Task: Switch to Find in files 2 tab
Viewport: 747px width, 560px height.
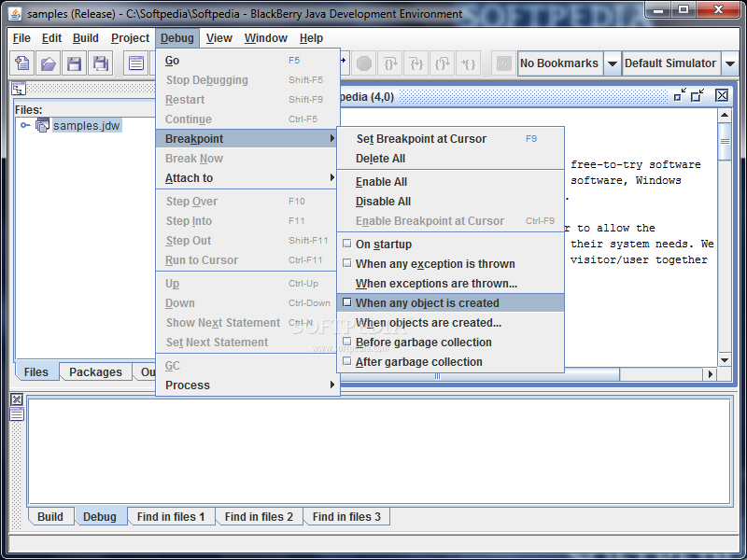Action: click(x=259, y=517)
